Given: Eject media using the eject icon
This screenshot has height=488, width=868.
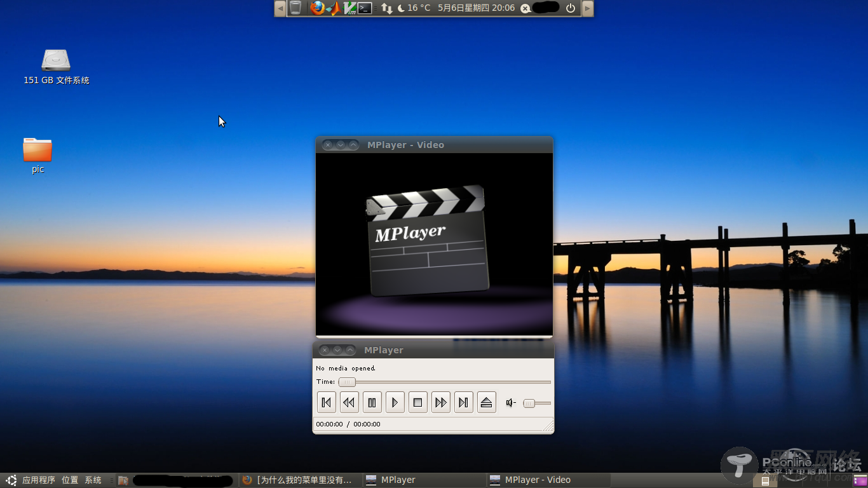Looking at the screenshot, I should 486,402.
